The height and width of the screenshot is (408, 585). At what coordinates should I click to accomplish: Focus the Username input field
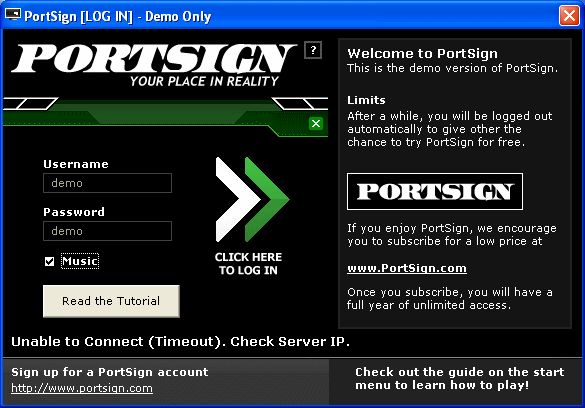(107, 183)
